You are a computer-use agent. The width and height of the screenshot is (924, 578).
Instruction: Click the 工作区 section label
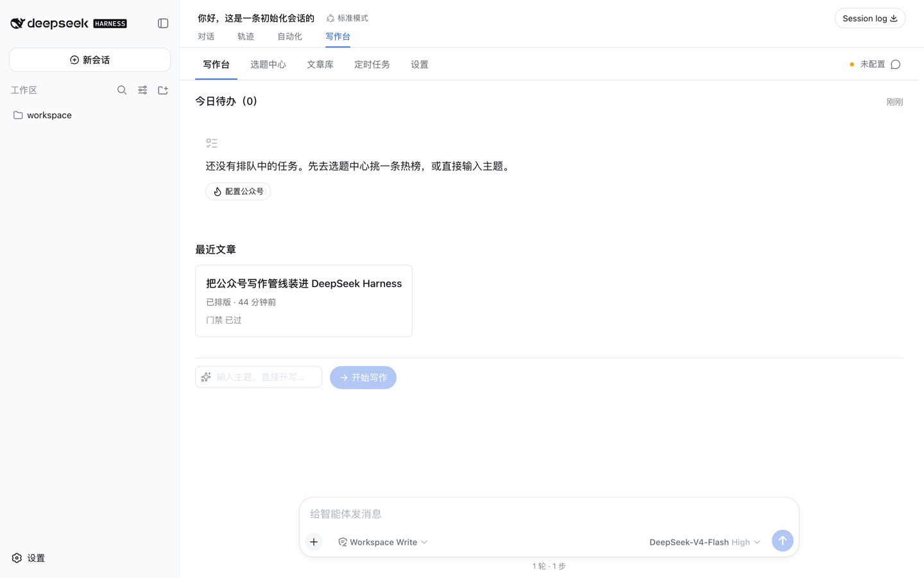(24, 91)
